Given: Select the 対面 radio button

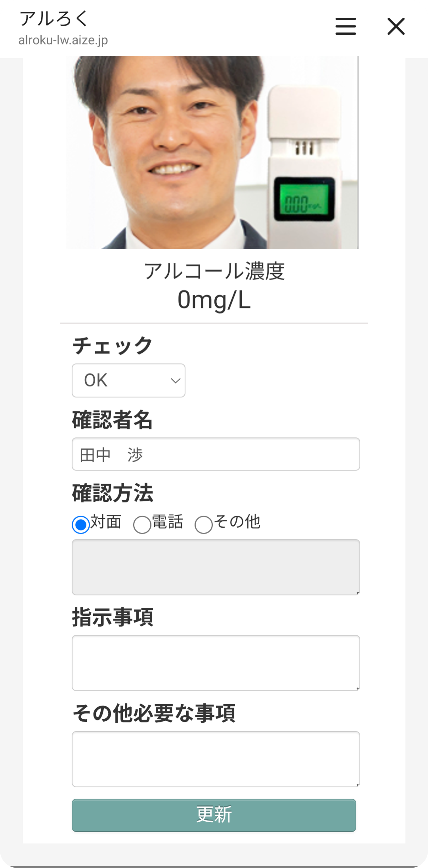Looking at the screenshot, I should coord(81,524).
